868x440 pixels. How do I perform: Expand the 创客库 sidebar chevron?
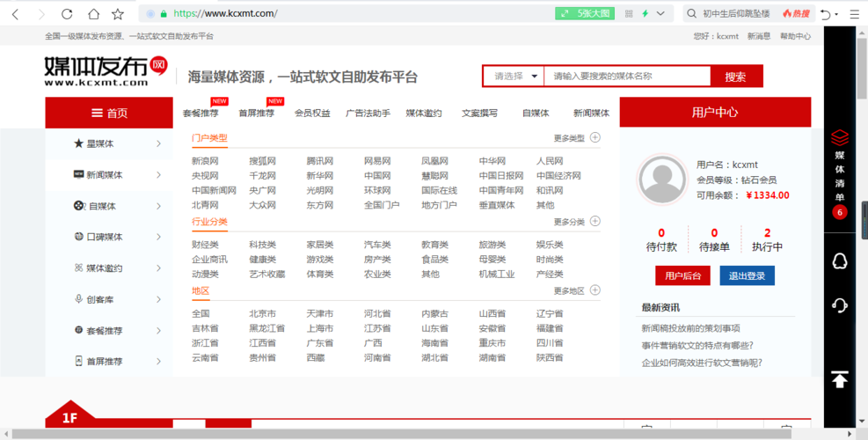pos(158,299)
